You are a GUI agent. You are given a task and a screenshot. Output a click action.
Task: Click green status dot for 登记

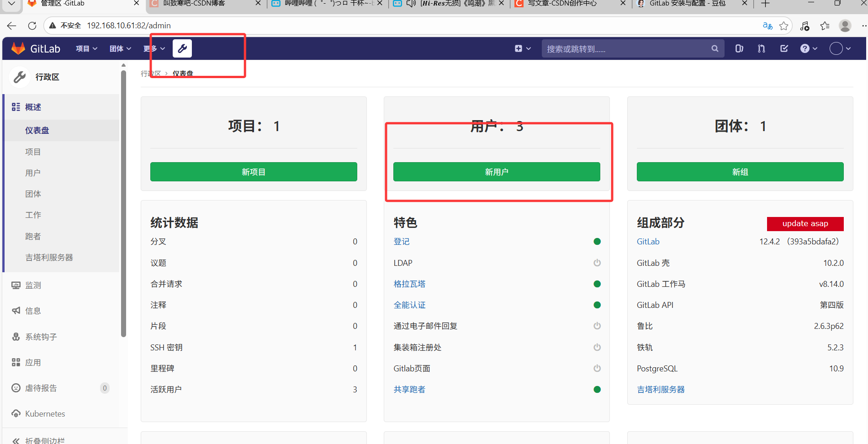597,242
